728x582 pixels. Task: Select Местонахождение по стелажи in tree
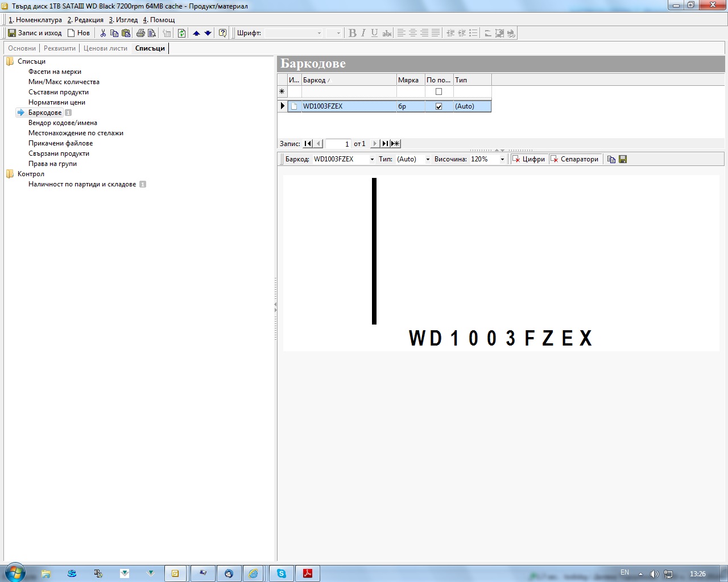[x=76, y=133]
